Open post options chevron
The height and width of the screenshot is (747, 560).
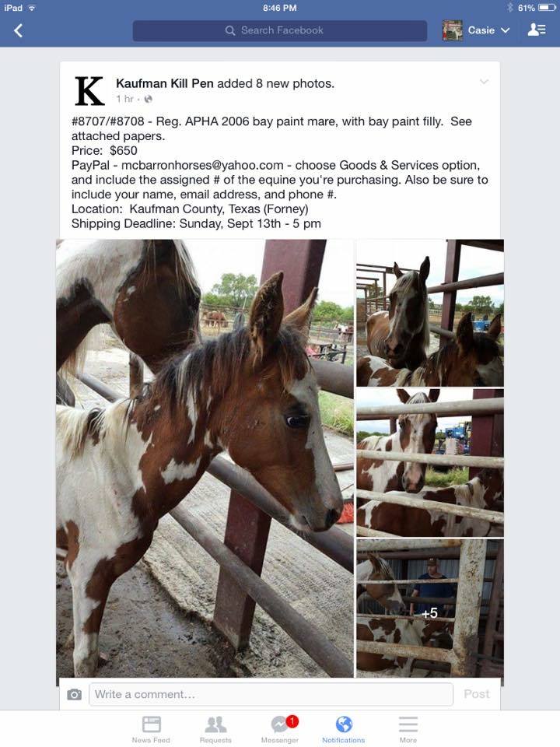(484, 82)
